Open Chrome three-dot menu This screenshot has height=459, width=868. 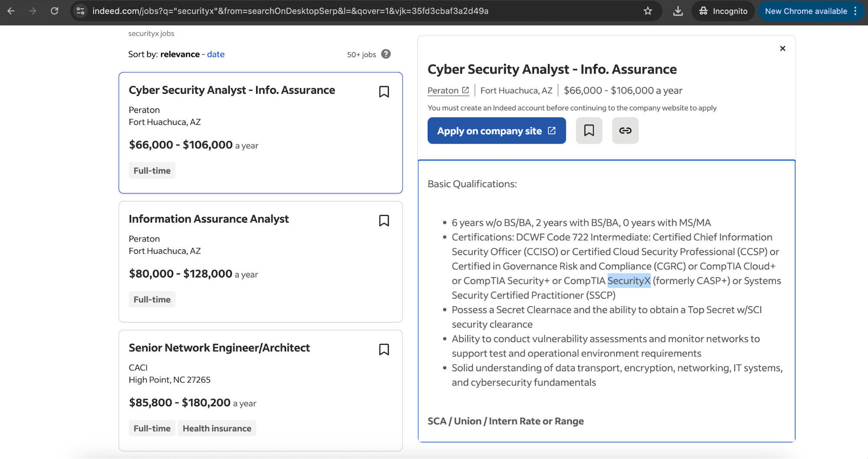856,11
